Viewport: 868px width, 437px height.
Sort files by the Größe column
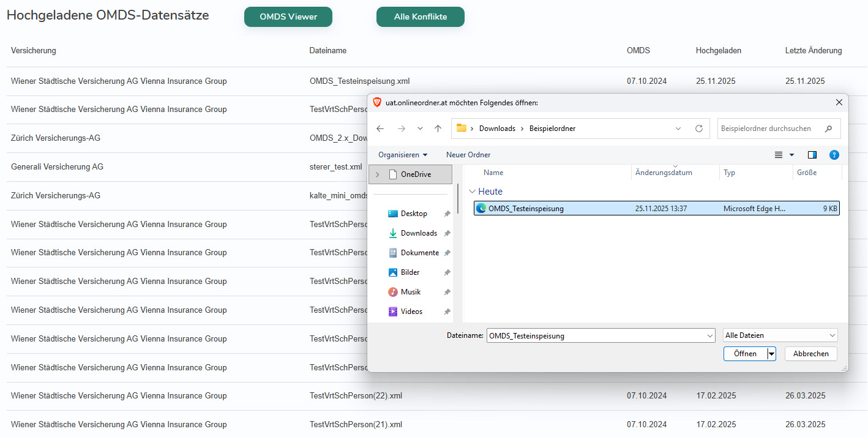point(807,173)
